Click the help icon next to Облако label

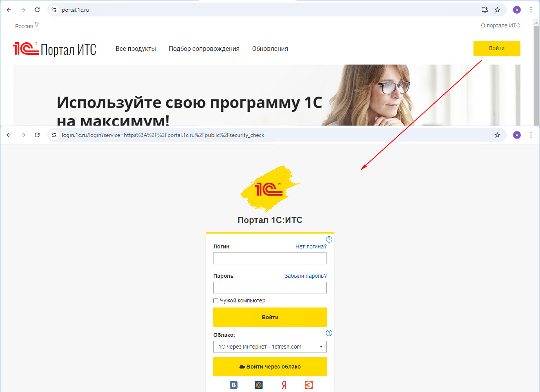pos(329,333)
